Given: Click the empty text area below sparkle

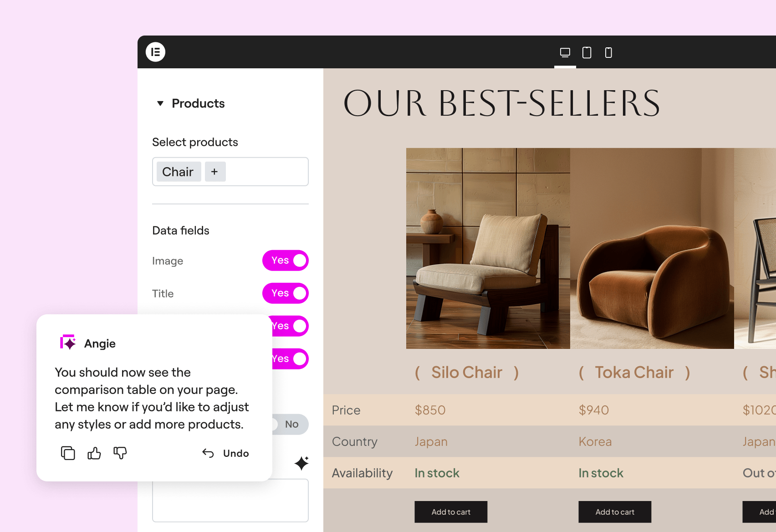Looking at the screenshot, I should pos(230,501).
